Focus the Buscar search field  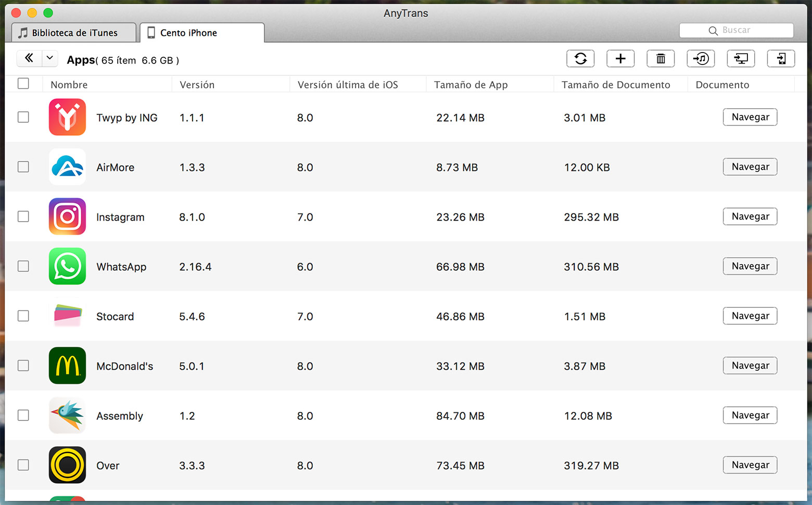(736, 31)
